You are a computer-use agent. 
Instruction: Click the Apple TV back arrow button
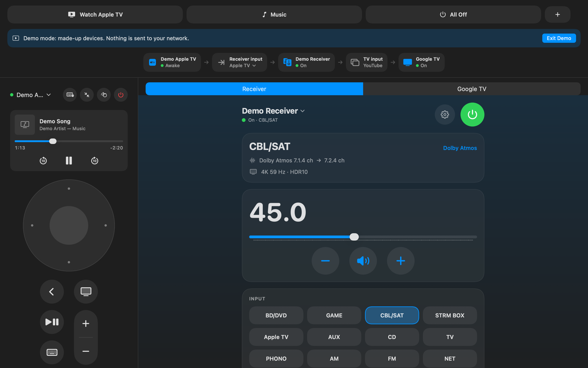52,292
